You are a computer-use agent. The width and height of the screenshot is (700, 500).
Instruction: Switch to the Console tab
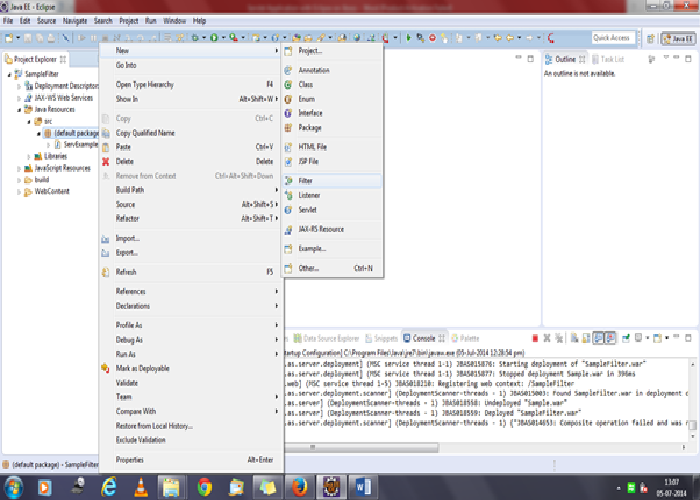(424, 338)
